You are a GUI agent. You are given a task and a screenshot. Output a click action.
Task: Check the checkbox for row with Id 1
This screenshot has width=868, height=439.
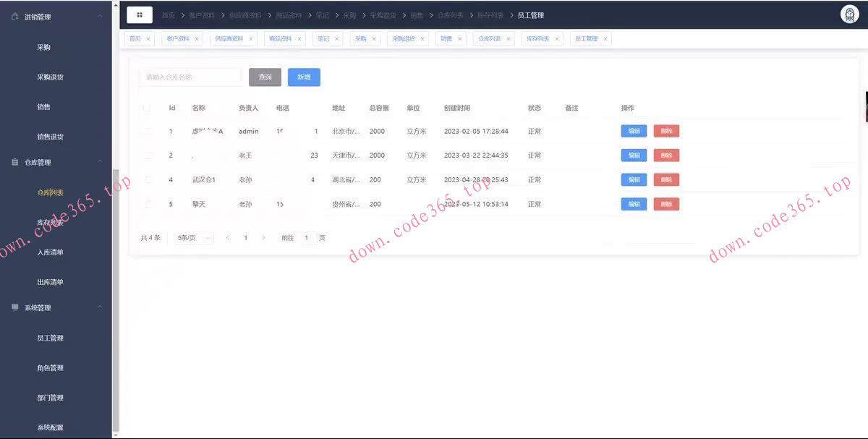tap(148, 131)
